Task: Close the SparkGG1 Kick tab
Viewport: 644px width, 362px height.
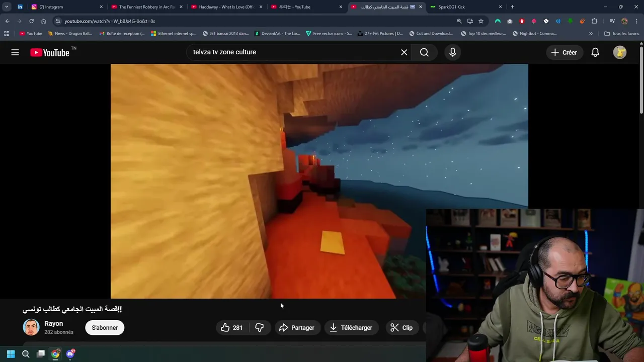Action: (x=501, y=7)
